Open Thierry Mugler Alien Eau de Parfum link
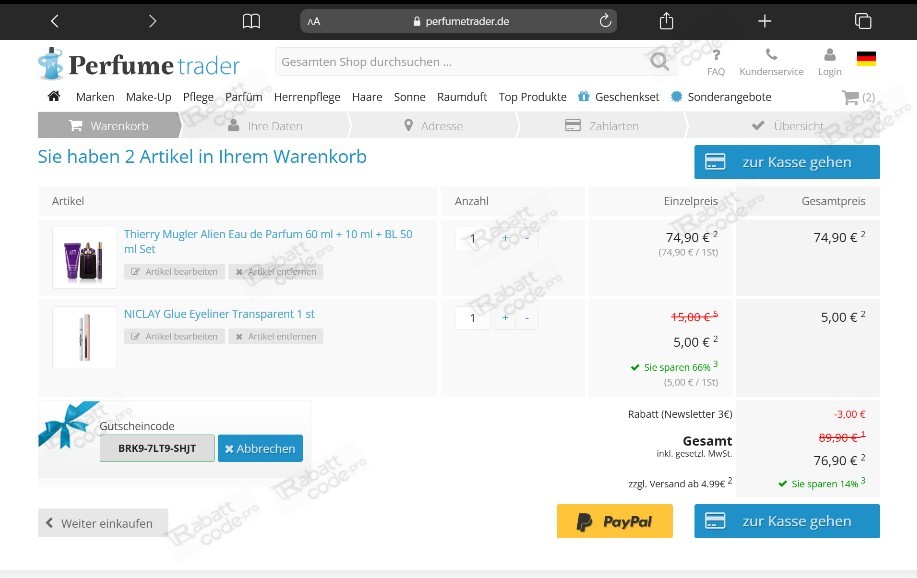Image resolution: width=917 pixels, height=578 pixels. pos(268,241)
